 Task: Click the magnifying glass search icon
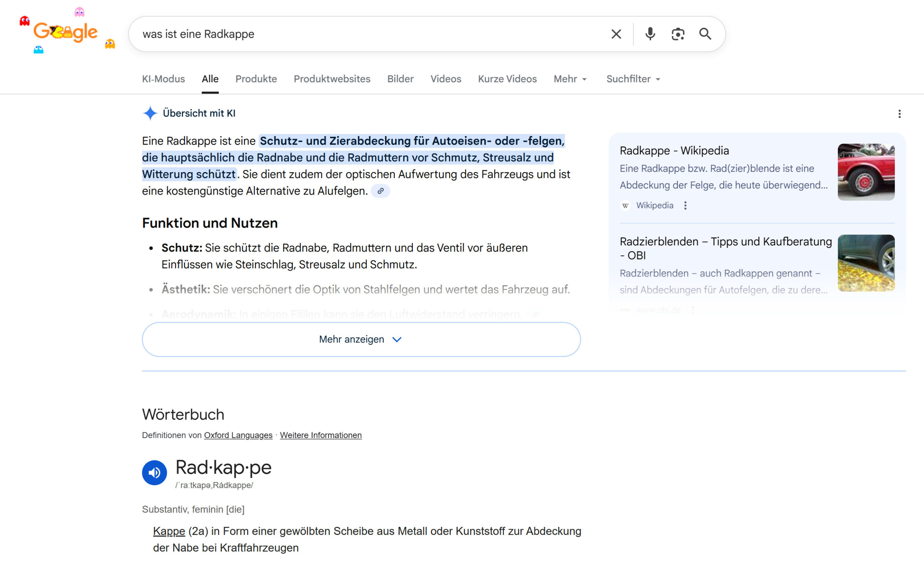(x=705, y=34)
